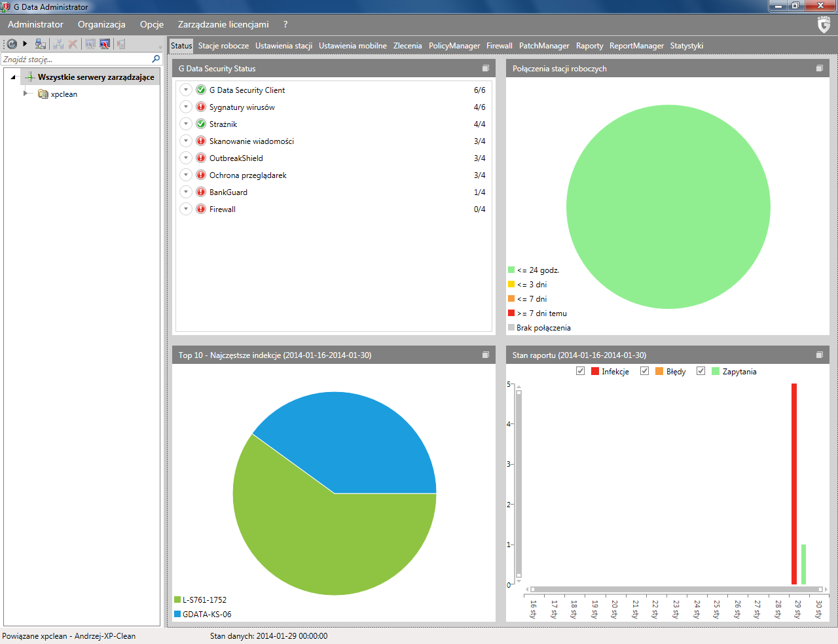838x644 pixels.
Task: Click the red X delete toolbar icon
Action: point(73,44)
